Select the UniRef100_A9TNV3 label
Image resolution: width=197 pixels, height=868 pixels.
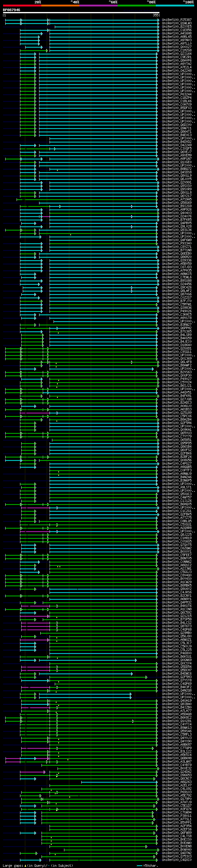177,40
